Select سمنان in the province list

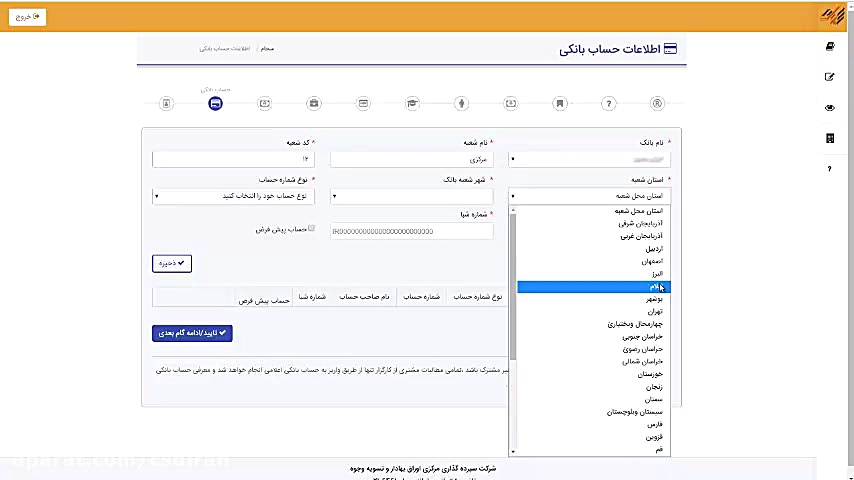[x=594, y=399]
